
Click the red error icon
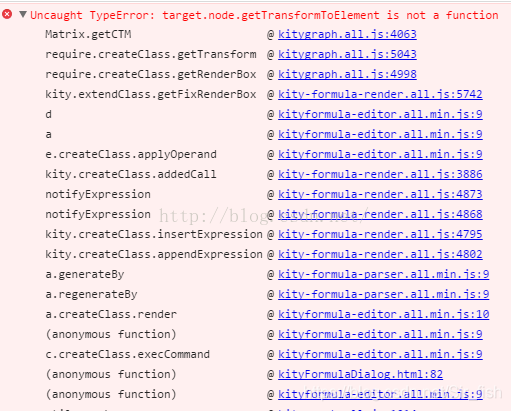point(7,14)
